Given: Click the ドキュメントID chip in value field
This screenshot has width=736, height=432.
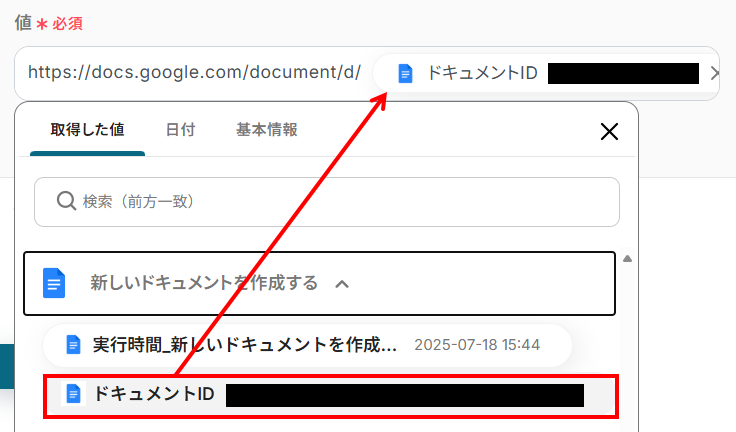Looking at the screenshot, I should [x=546, y=73].
